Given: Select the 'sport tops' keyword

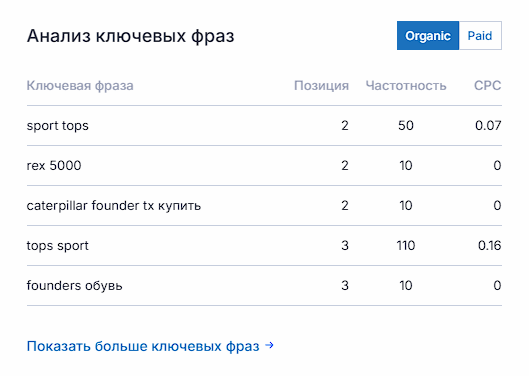Looking at the screenshot, I should coord(58,126).
